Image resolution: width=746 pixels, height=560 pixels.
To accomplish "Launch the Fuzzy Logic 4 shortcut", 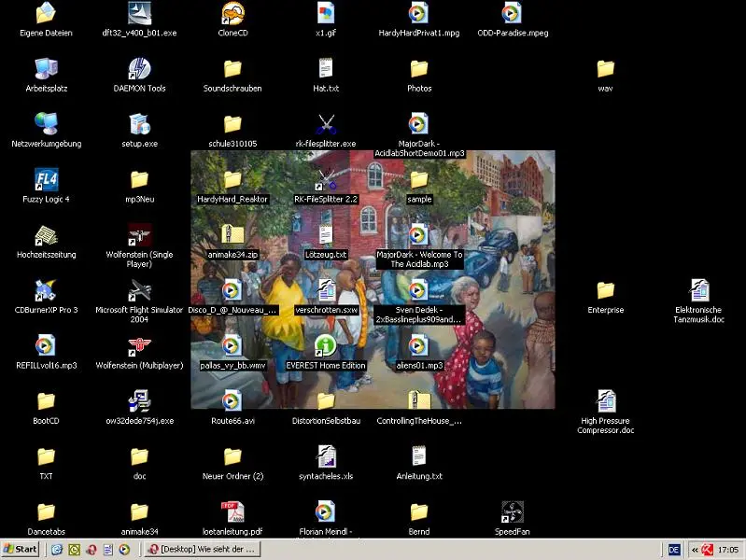I will [x=46, y=180].
